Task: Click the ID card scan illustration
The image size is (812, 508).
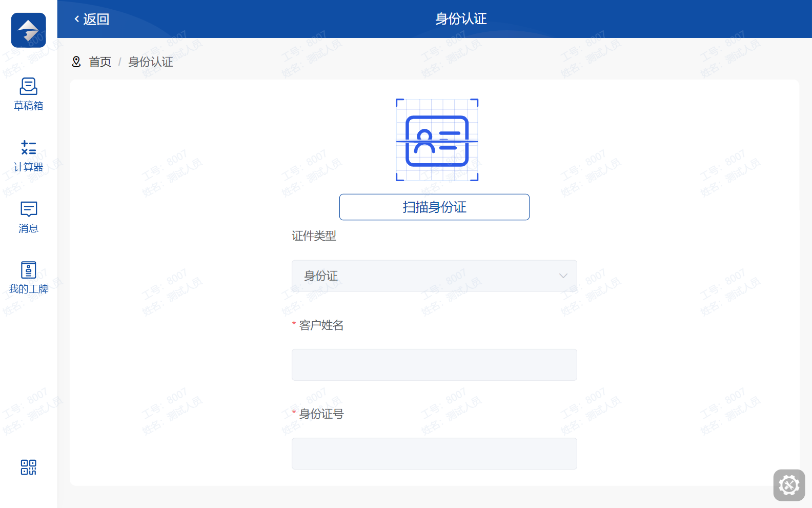Action: point(437,140)
